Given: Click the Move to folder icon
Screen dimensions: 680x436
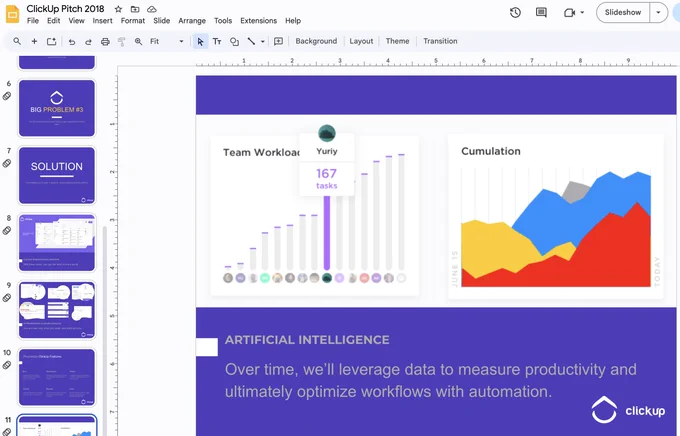Looking at the screenshot, I should coord(135,9).
